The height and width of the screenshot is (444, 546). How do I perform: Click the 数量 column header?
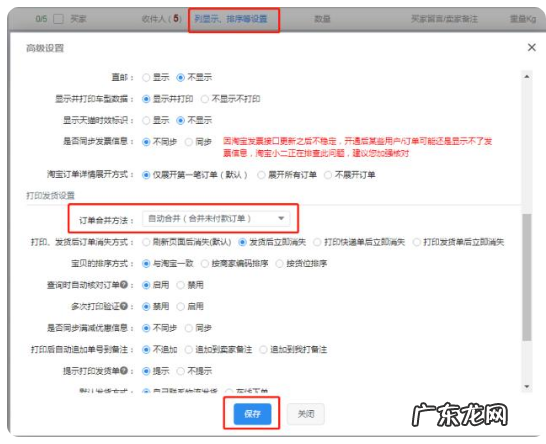click(x=322, y=19)
